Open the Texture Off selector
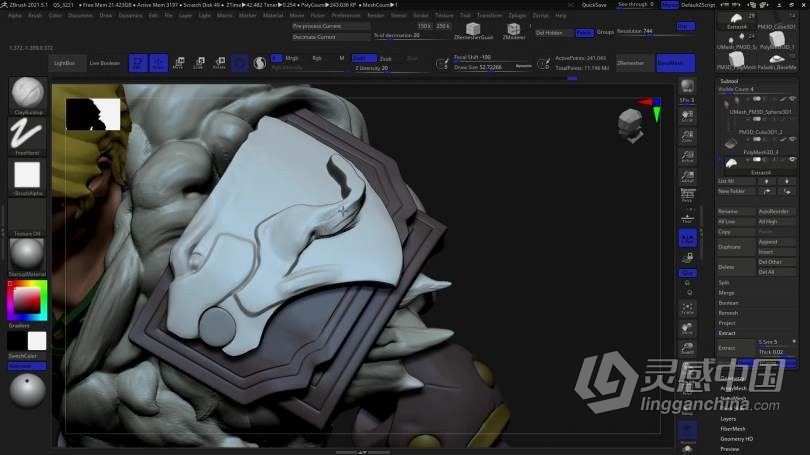Screen dimensions: 810x455 (x=27, y=215)
